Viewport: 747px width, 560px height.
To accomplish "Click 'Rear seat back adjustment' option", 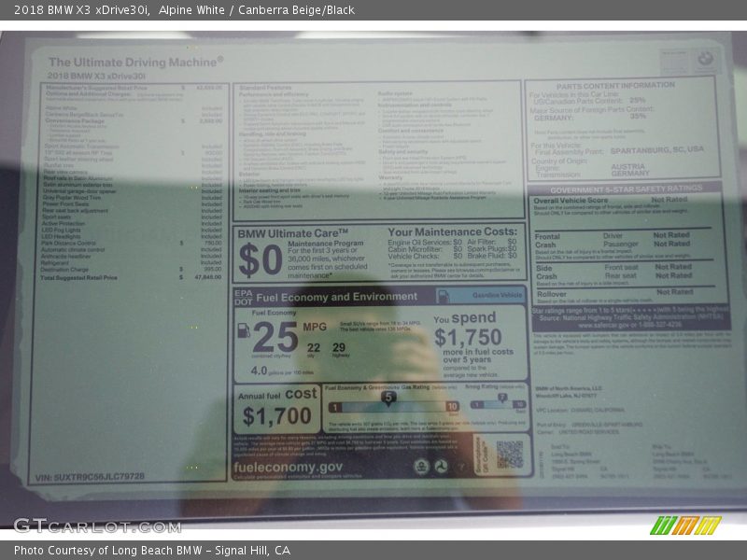I will [76, 211].
